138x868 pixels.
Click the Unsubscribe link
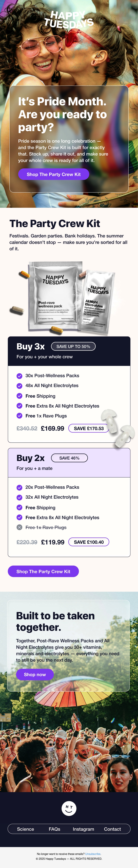93,854
